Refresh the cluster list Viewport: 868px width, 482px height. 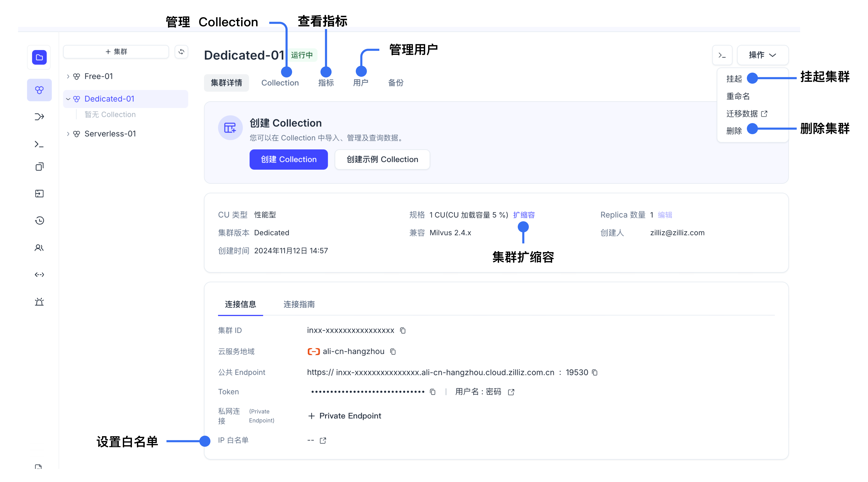click(181, 52)
